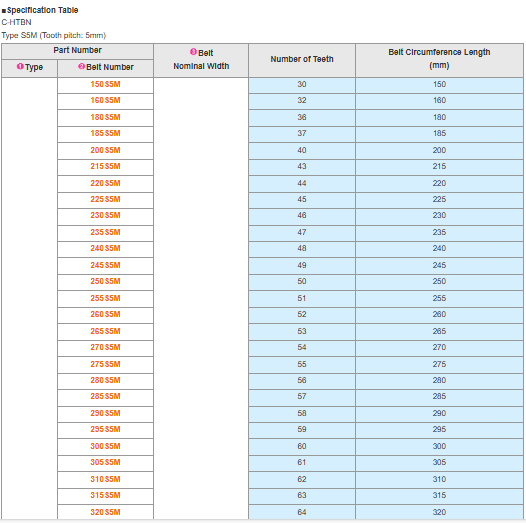Click the pink number 3 Belt width icon
This screenshot has width=526, height=523.
[x=193, y=52]
